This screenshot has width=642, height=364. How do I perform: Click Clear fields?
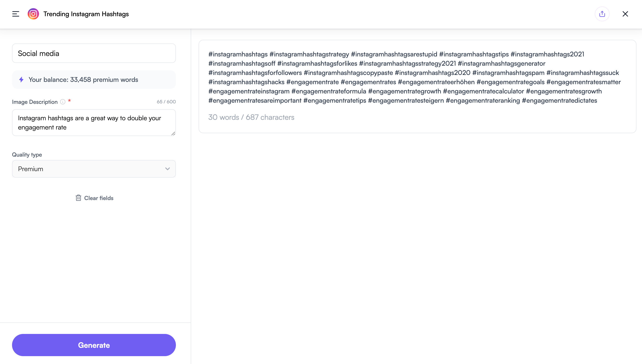[99, 198]
